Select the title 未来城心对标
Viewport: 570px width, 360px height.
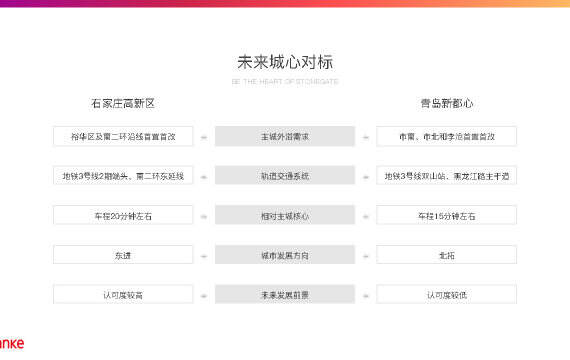pyautogui.click(x=285, y=62)
